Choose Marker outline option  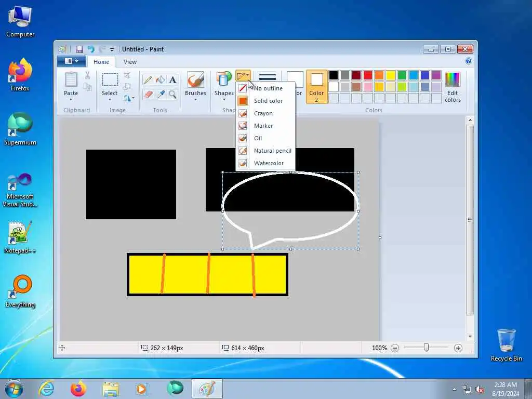(265, 126)
